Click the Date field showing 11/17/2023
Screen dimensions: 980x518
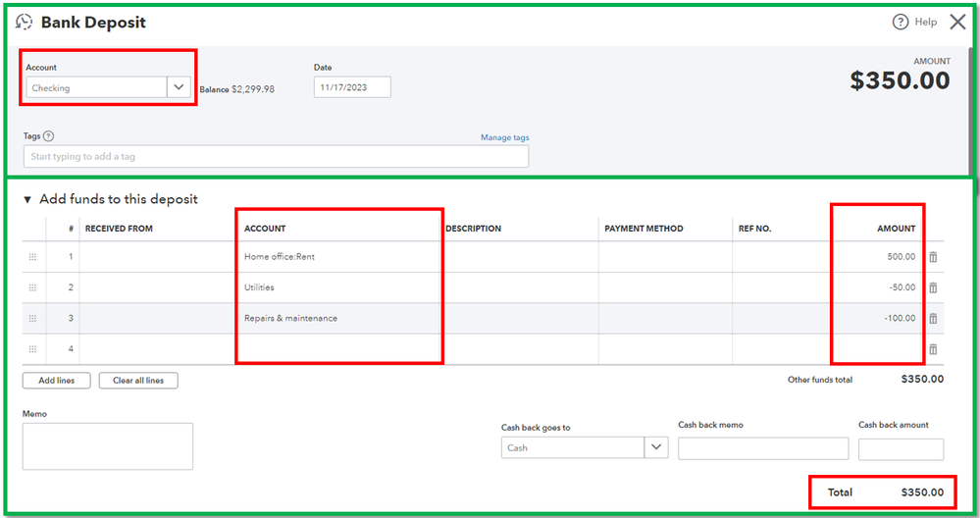352,87
